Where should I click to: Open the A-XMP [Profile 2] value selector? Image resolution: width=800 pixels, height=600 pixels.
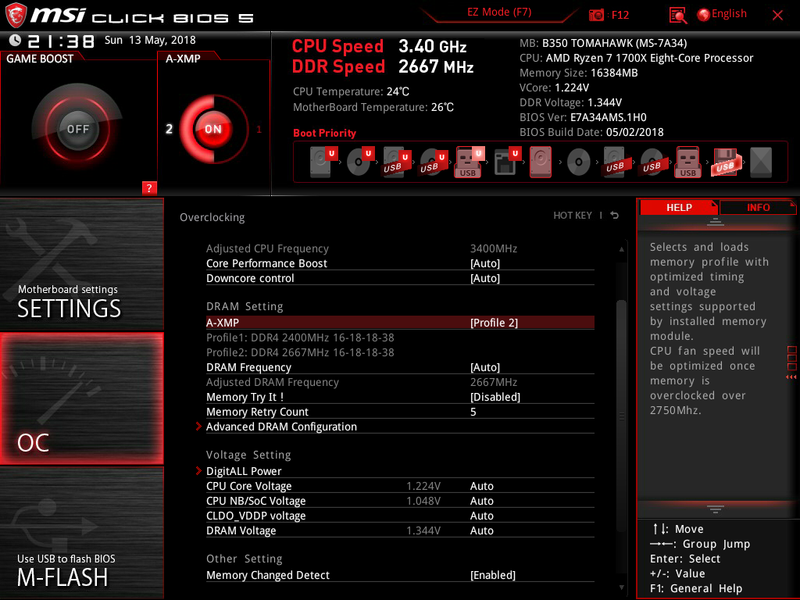coord(493,322)
